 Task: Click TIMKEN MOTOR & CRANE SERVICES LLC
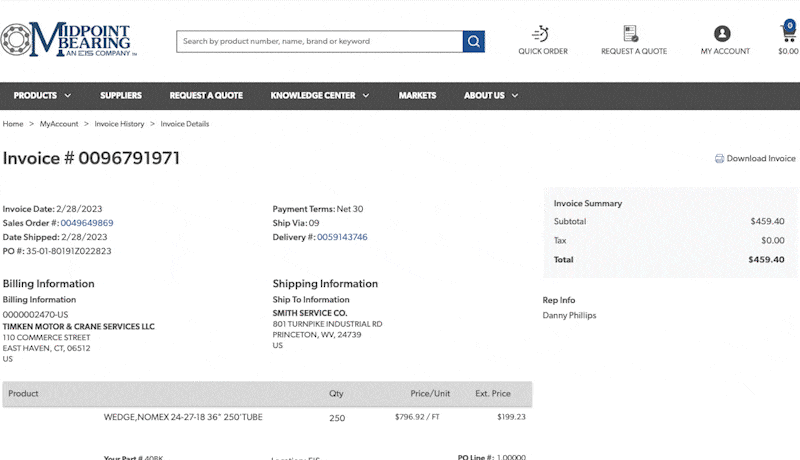(x=79, y=326)
